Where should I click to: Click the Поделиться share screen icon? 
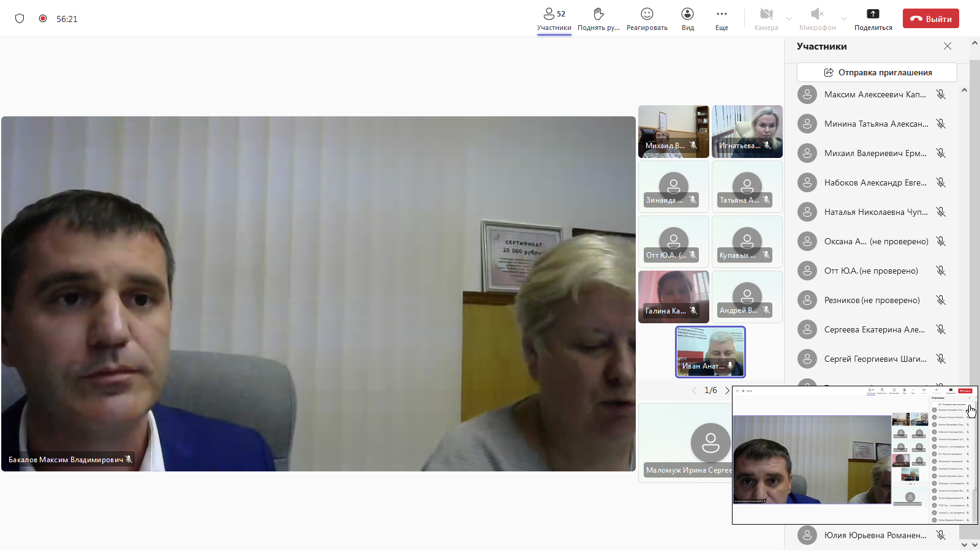[873, 14]
